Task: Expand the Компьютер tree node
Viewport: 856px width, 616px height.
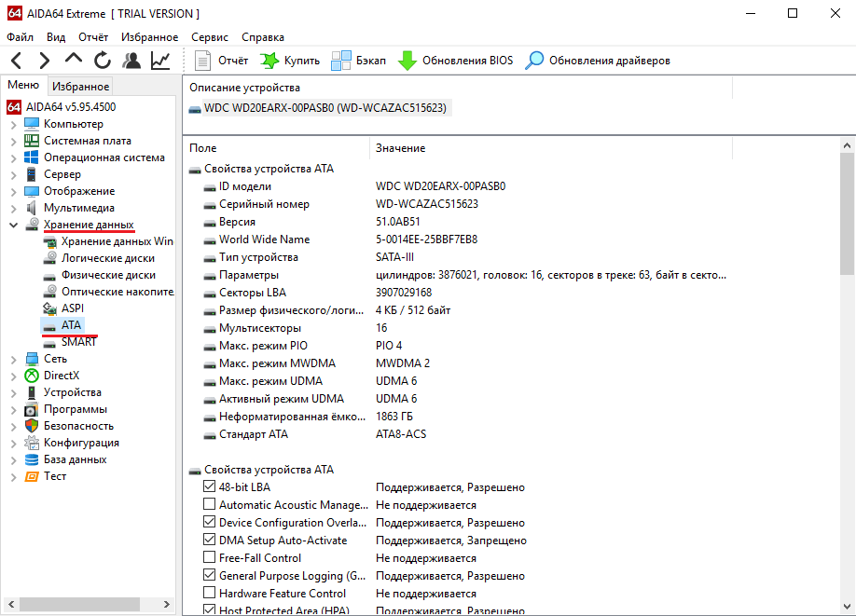Action: 13,124
